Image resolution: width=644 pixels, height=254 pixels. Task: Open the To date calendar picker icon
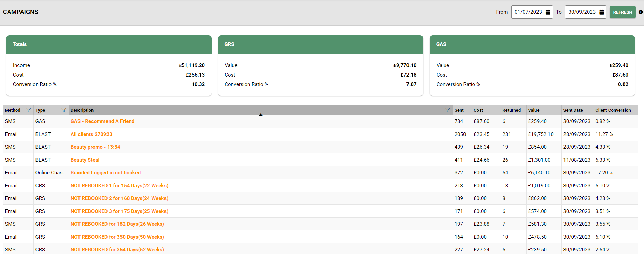(601, 12)
